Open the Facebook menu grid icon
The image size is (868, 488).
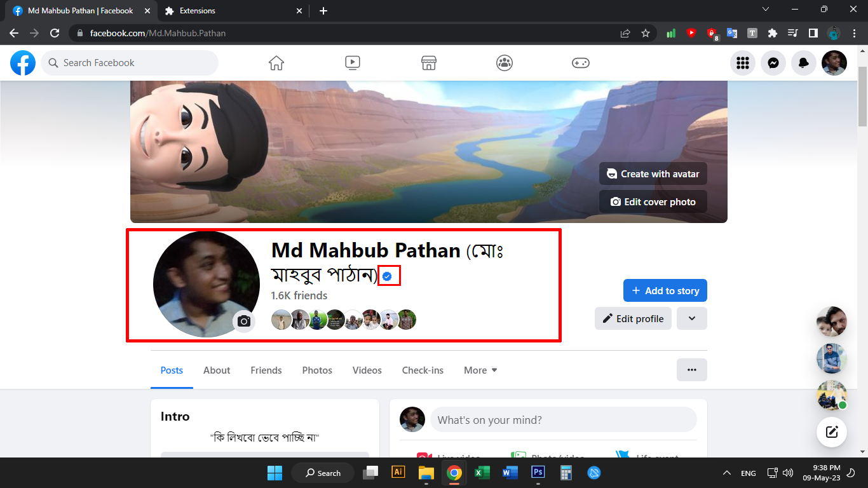(743, 63)
